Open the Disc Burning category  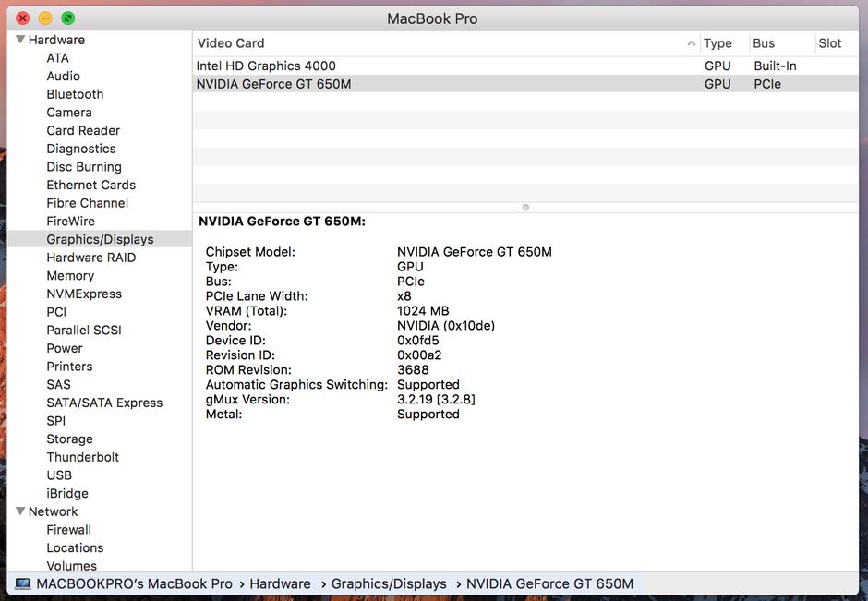pyautogui.click(x=84, y=167)
